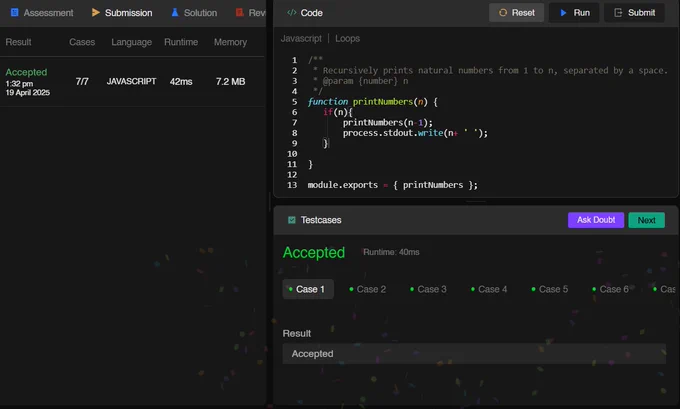Click the Testcases checkbox icon
The height and width of the screenshot is (409, 680).
(x=292, y=220)
